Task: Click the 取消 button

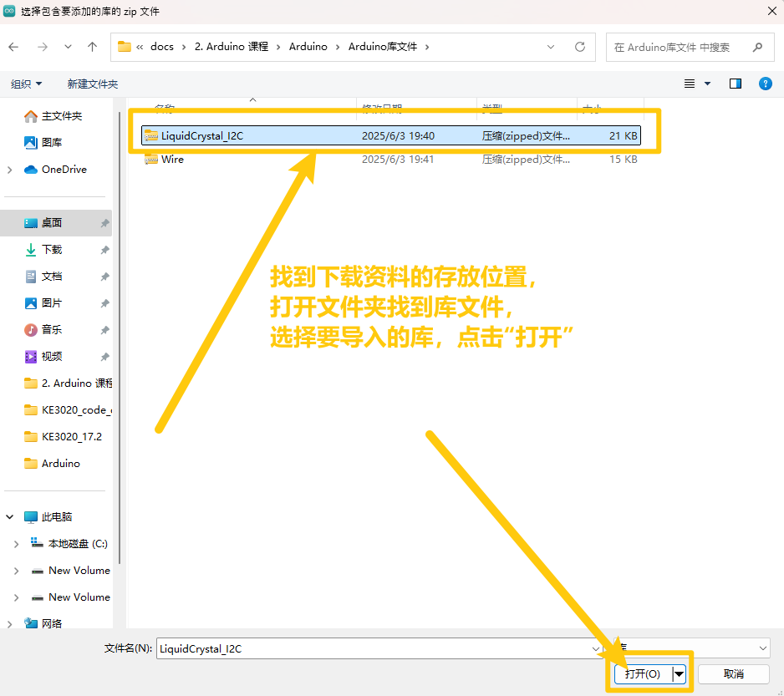Action: tap(734, 674)
